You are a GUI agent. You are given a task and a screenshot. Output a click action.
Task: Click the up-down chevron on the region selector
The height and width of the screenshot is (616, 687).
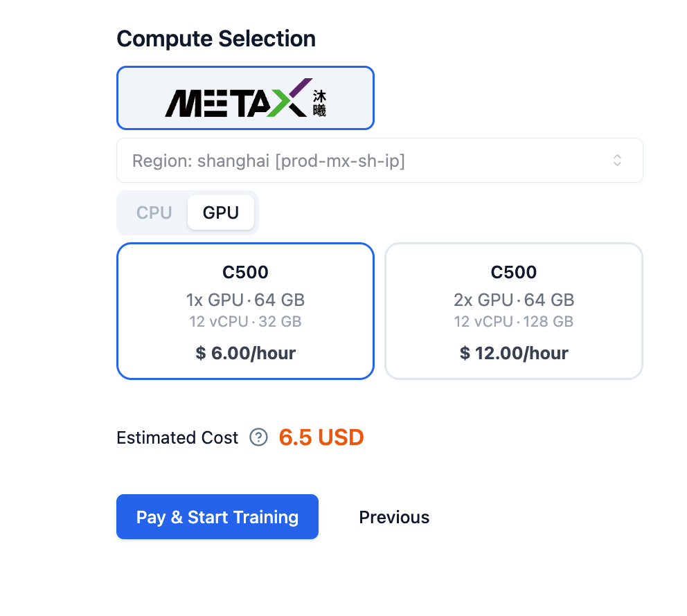pos(617,160)
